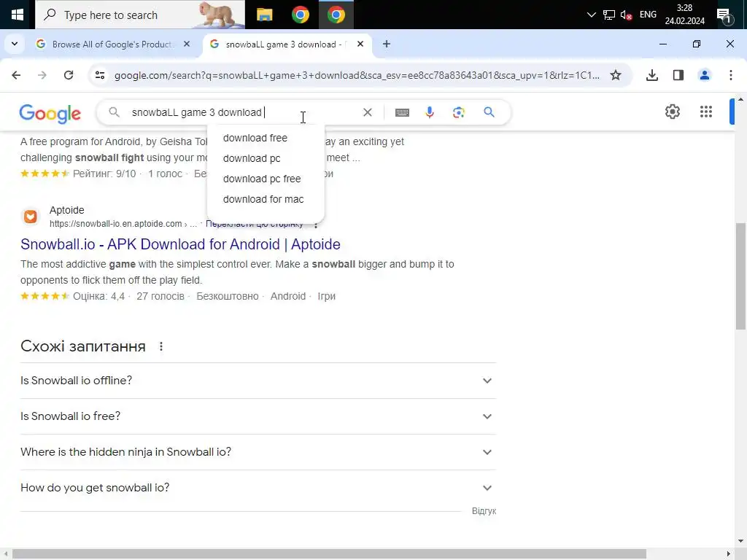Go forward to the next page

coord(42,75)
